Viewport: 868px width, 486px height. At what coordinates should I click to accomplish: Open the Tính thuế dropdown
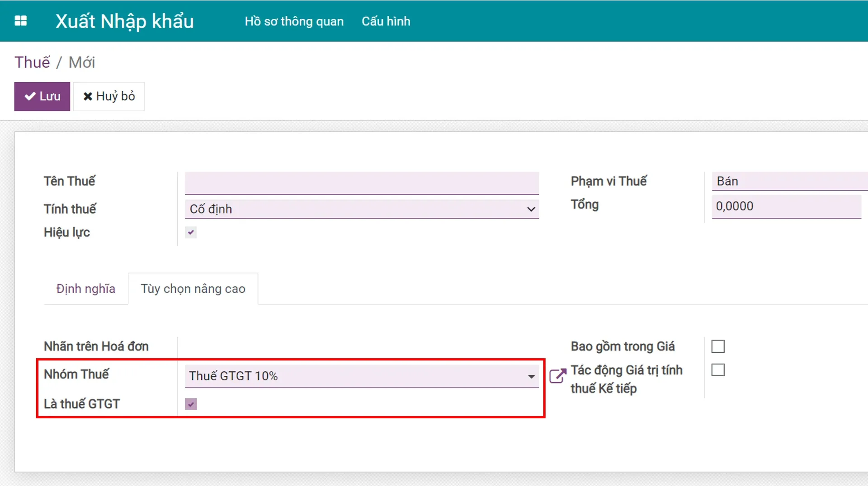[x=362, y=209]
